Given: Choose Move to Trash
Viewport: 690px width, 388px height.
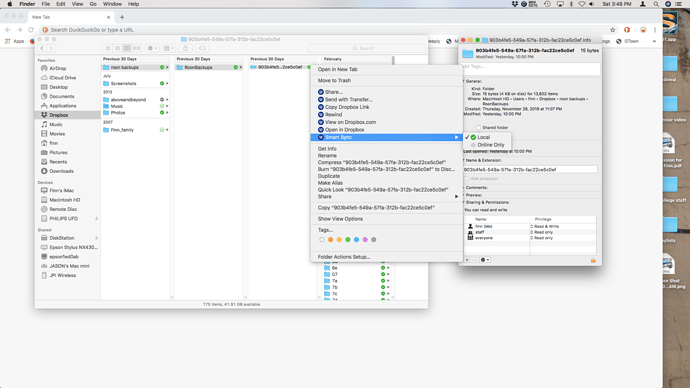Looking at the screenshot, I should coord(334,81).
